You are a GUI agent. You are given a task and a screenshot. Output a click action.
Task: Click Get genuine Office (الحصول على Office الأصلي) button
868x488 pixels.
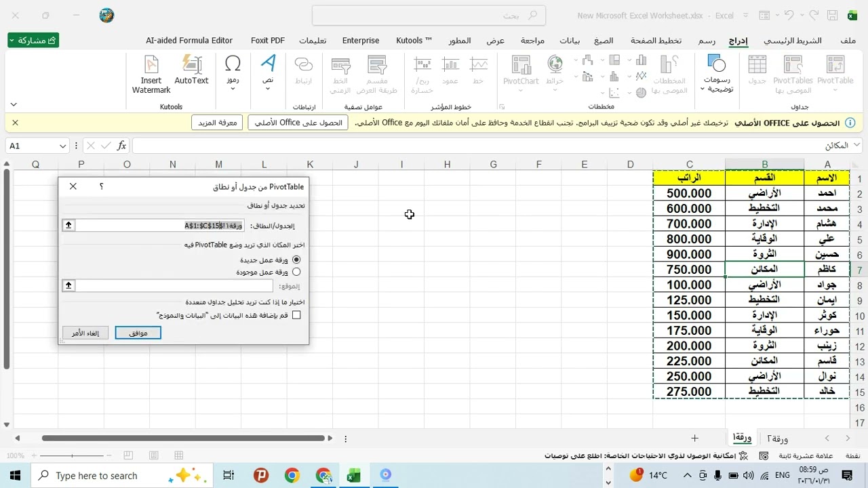point(298,123)
